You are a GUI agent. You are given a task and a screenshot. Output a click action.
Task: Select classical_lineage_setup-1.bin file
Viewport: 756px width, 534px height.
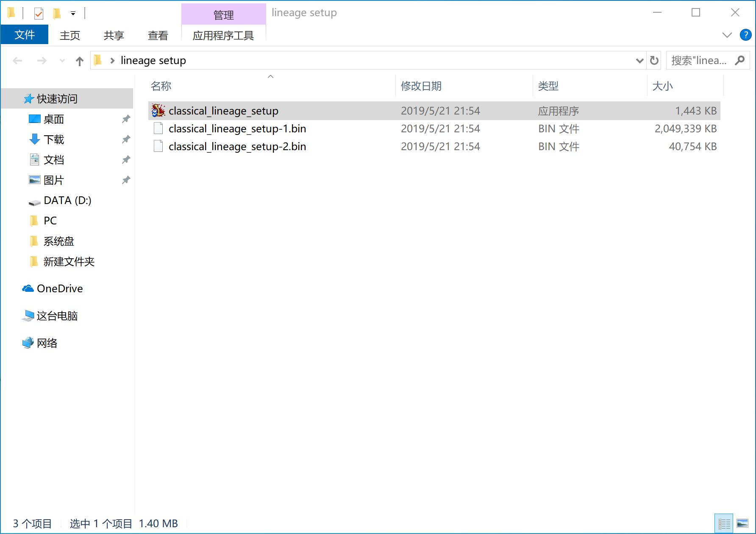pos(237,129)
